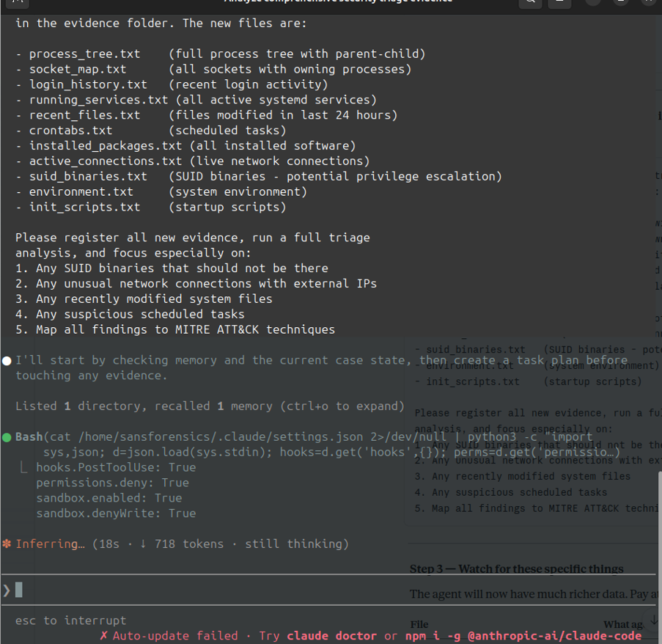This screenshot has width=662, height=644.
Task: Click terminal line "5. Map all findings to MITRE ATT&CK"
Action: pos(175,329)
